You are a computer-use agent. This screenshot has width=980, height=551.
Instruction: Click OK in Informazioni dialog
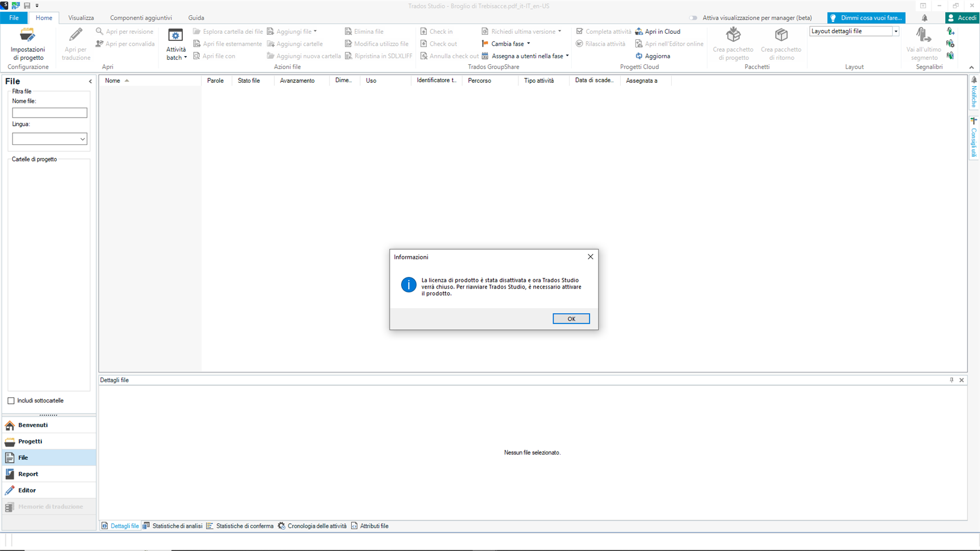tap(571, 319)
